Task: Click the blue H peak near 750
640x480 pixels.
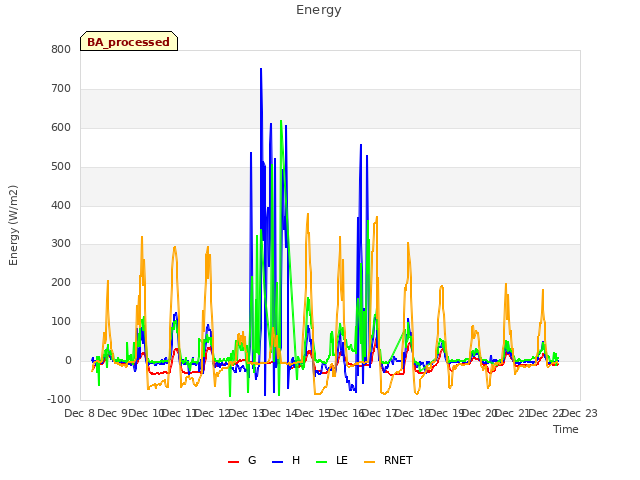Action: (261, 69)
